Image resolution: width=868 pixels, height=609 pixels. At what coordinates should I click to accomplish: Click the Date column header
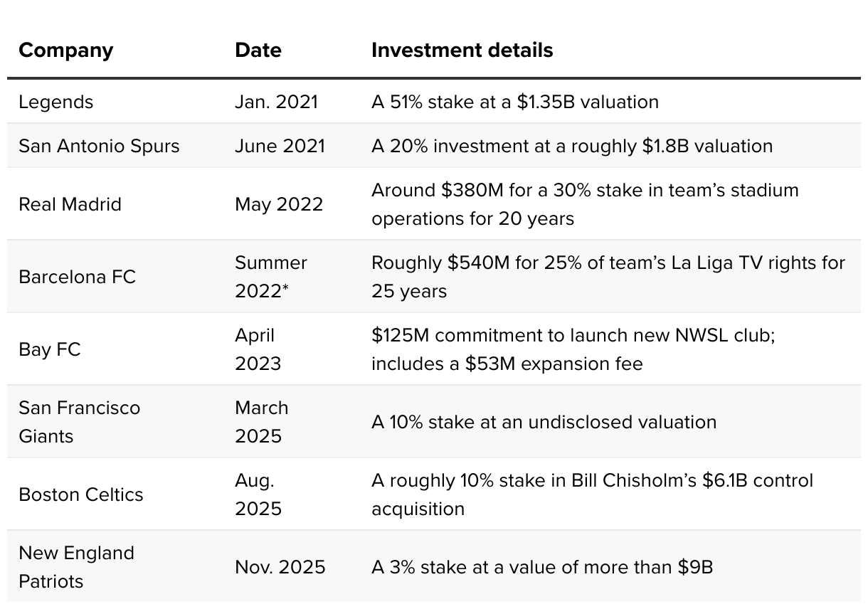point(258,51)
